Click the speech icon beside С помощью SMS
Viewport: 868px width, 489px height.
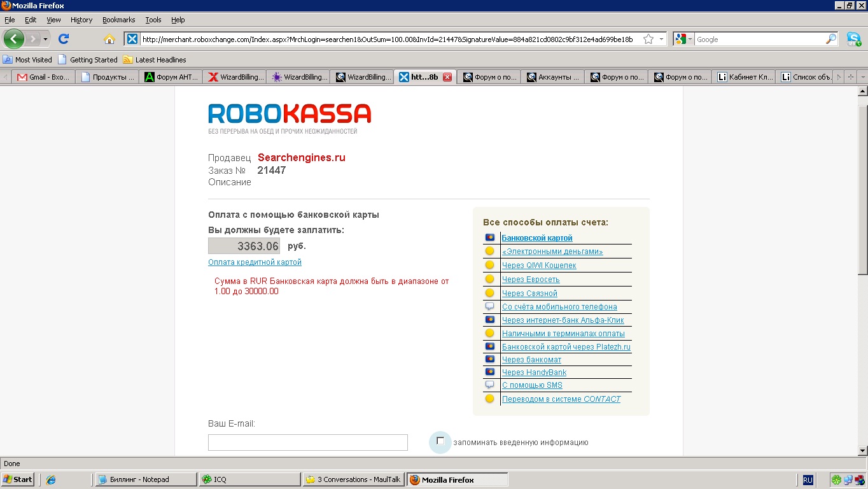(490, 385)
